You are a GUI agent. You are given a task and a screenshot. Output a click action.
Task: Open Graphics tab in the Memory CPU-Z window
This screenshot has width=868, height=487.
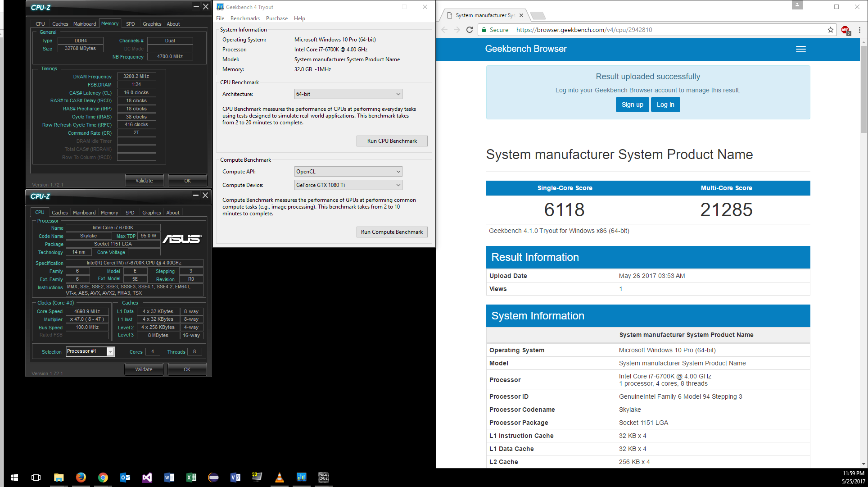[x=152, y=24]
